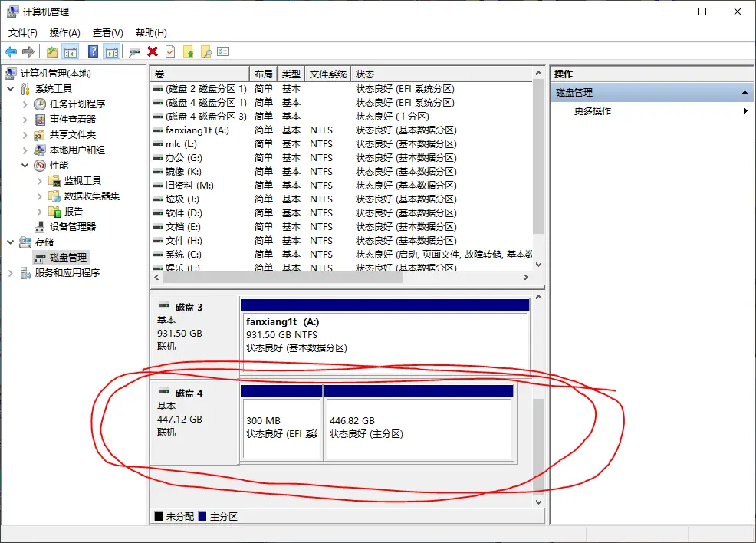Click the Up one level folder icon

tap(51, 51)
